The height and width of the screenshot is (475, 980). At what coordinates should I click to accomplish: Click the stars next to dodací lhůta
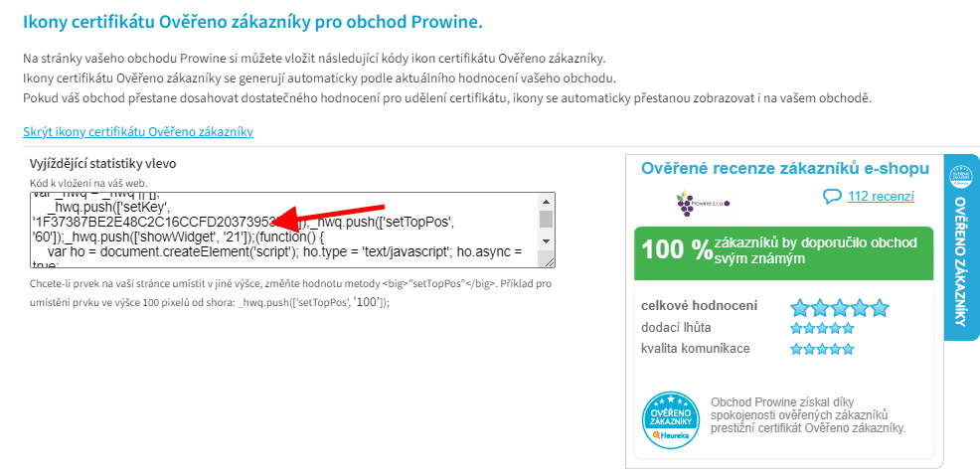pos(822,328)
